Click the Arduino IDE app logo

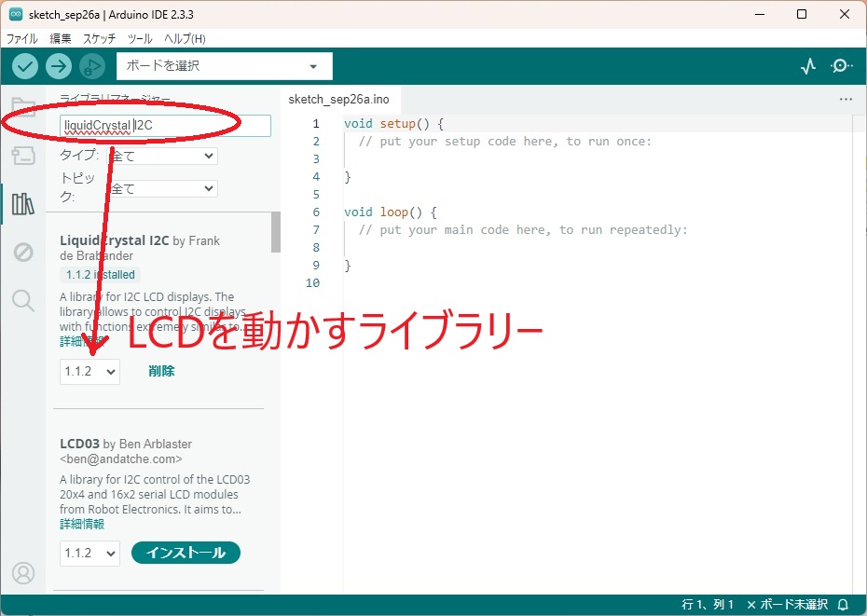(16, 14)
